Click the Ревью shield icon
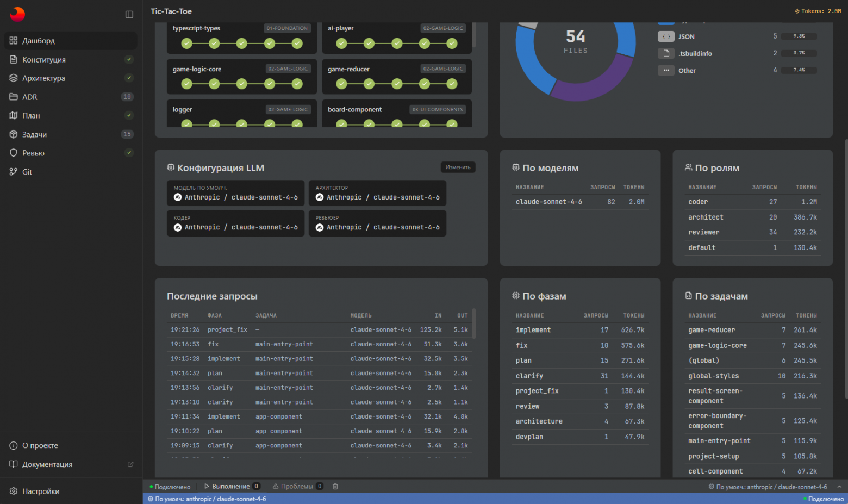This screenshot has width=848, height=504. tap(14, 153)
